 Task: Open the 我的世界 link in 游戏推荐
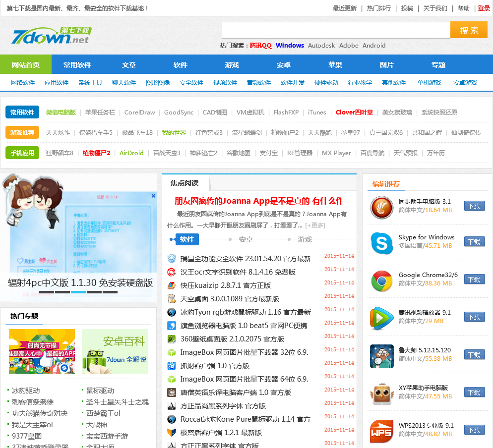point(174,133)
